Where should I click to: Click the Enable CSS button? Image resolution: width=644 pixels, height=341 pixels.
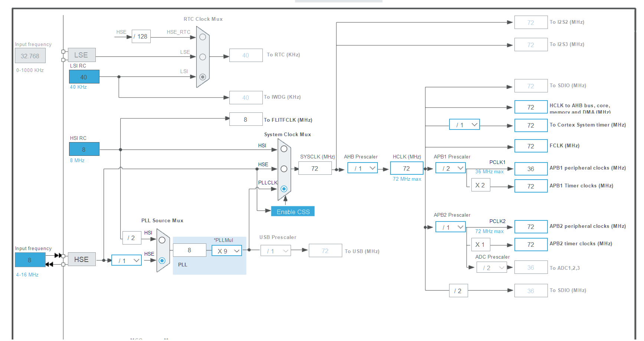pyautogui.click(x=293, y=212)
